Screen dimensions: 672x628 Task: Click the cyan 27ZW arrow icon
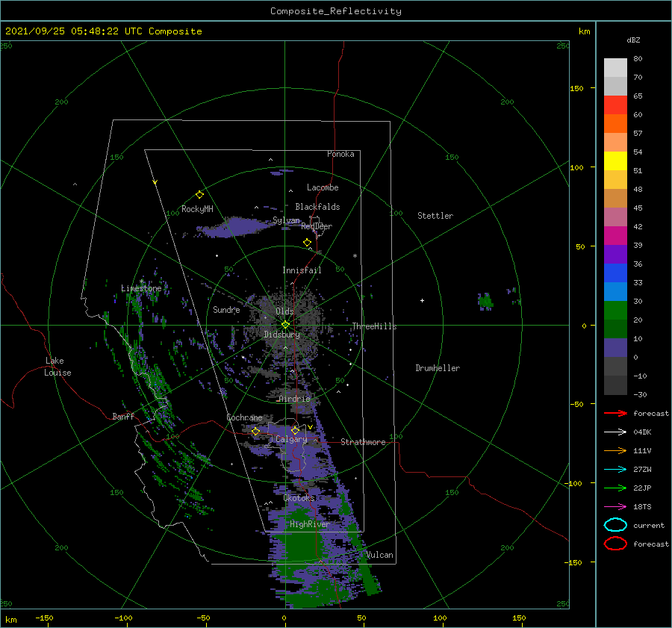(615, 470)
